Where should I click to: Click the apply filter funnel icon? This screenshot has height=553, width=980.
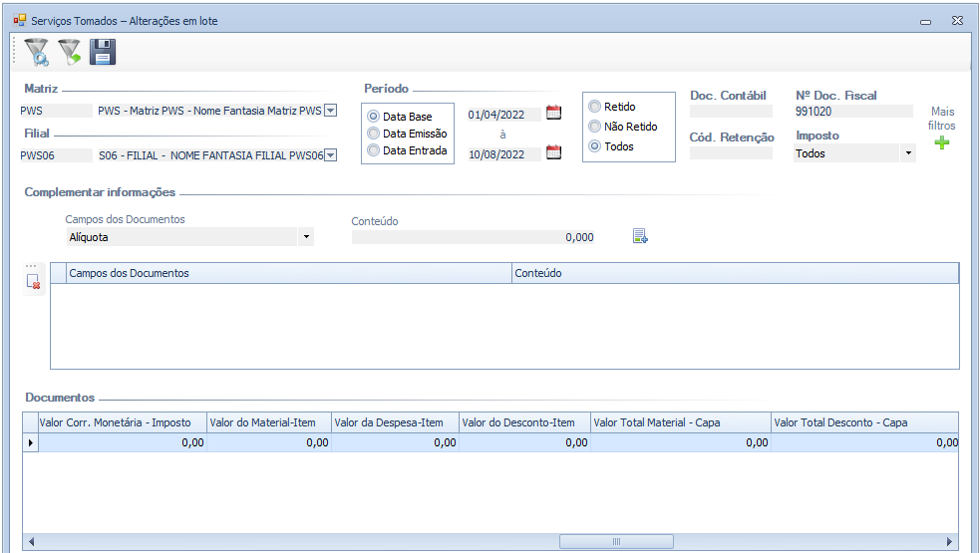click(x=69, y=52)
